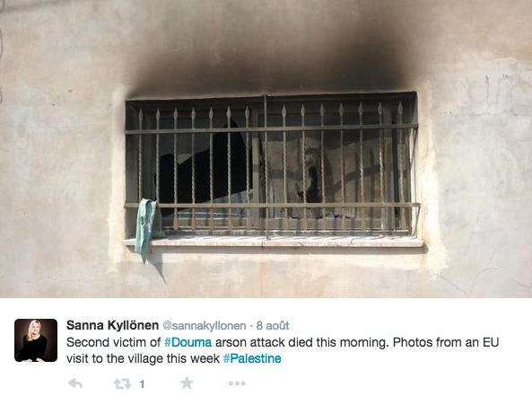
Task: Click the window sill ledge in photo
Action: pyautogui.click(x=273, y=242)
